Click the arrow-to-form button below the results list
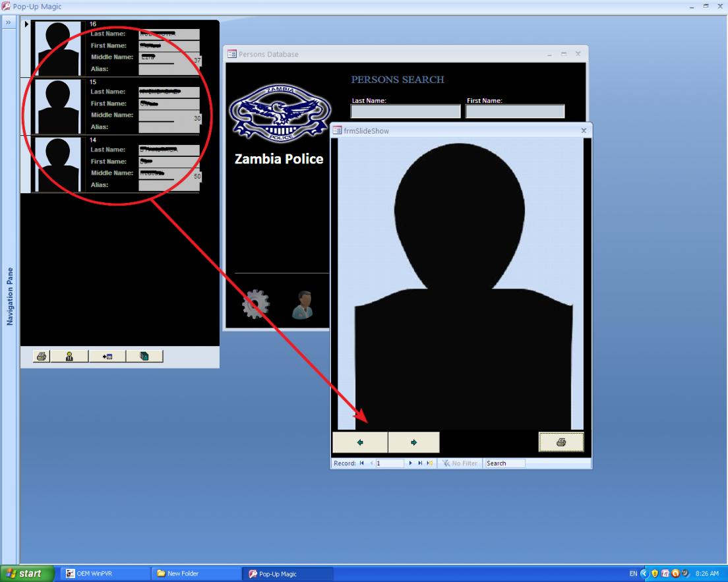The height and width of the screenshot is (582, 728). 107,356
